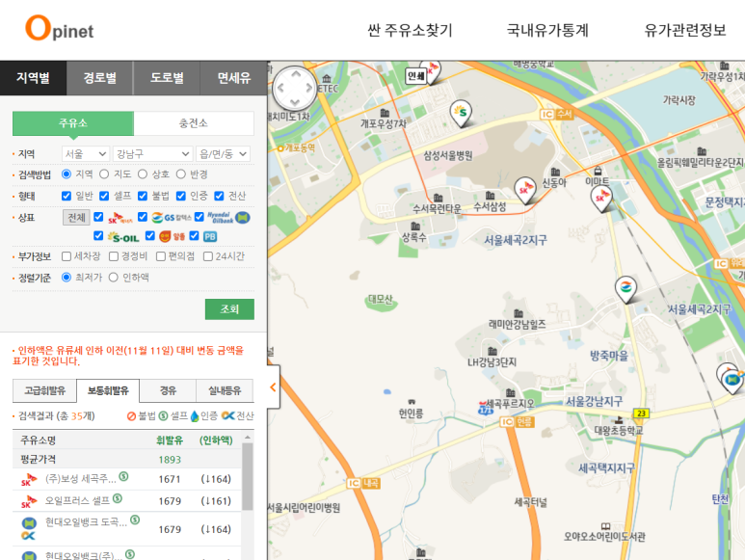Open 오일프러스 셀프 station link
The height and width of the screenshot is (560, 745).
coord(77,500)
